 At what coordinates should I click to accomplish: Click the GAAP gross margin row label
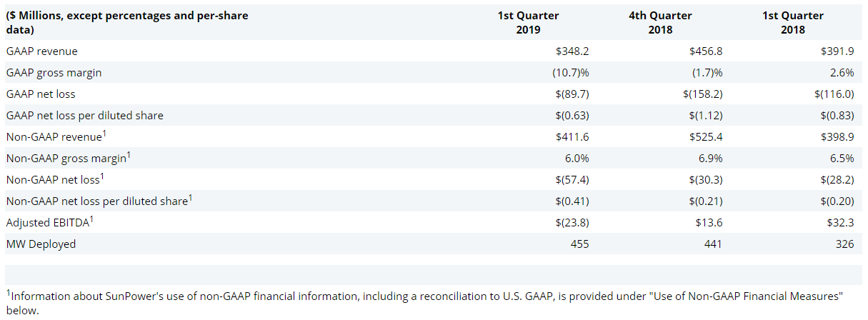click(54, 73)
